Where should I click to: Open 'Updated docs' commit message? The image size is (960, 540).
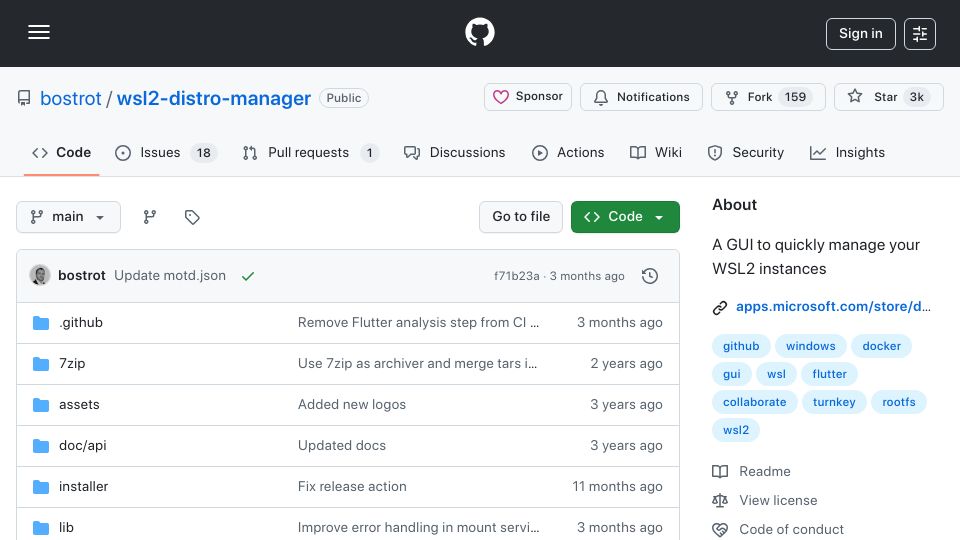(x=342, y=446)
